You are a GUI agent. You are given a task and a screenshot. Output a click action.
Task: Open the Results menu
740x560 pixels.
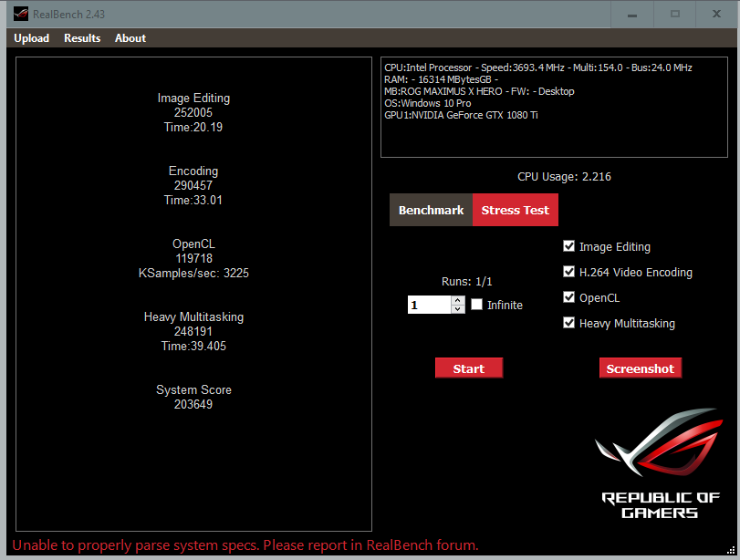tap(82, 38)
